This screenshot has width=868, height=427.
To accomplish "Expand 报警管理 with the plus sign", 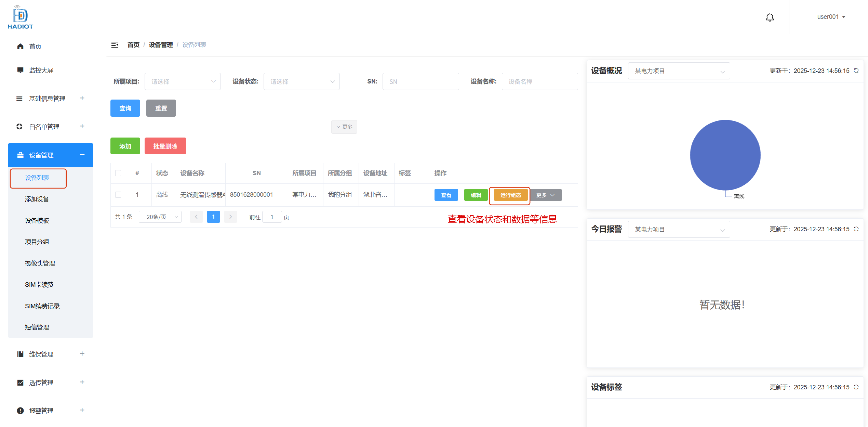I will pos(82,410).
